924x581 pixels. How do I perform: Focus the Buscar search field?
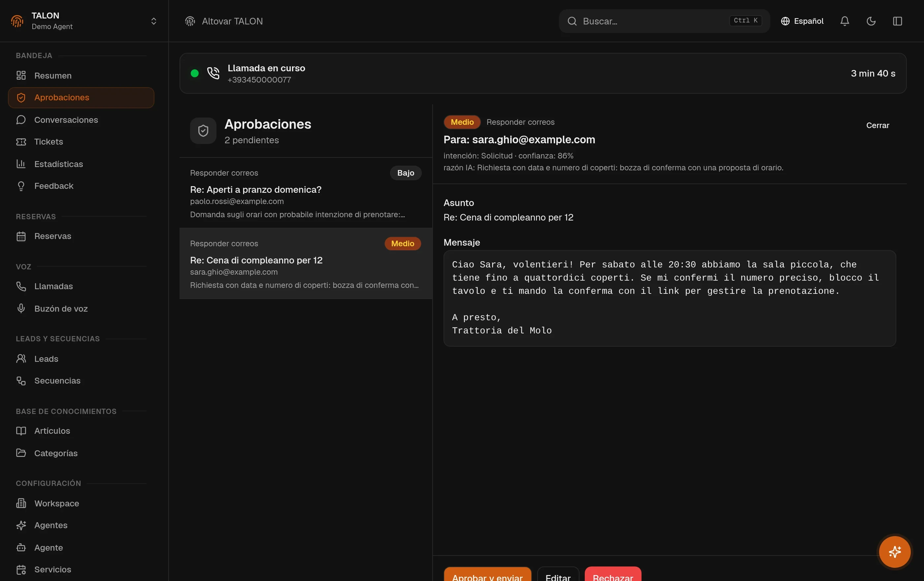point(664,21)
